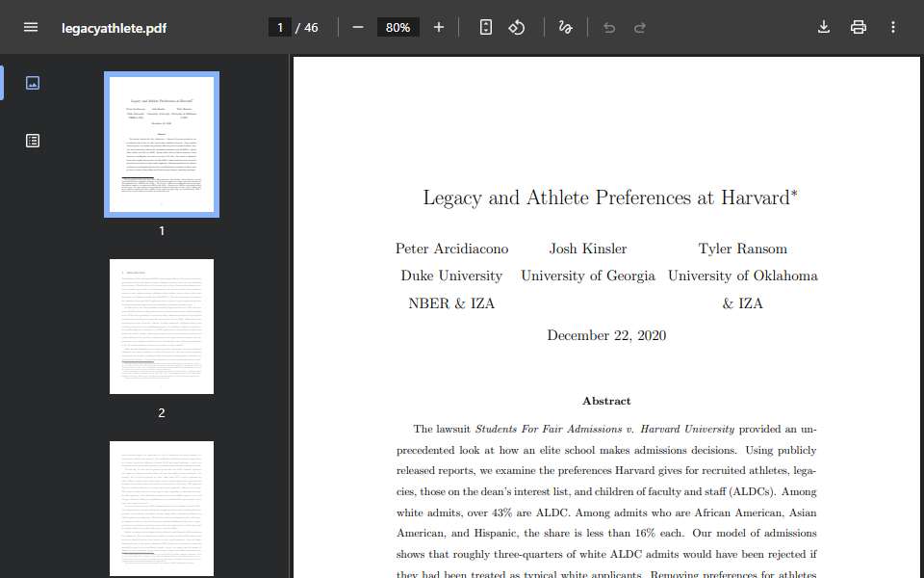Viewport: 924px width, 578px height.
Task: Click the 'NBER & IZA' text
Action: pyautogui.click(x=451, y=303)
